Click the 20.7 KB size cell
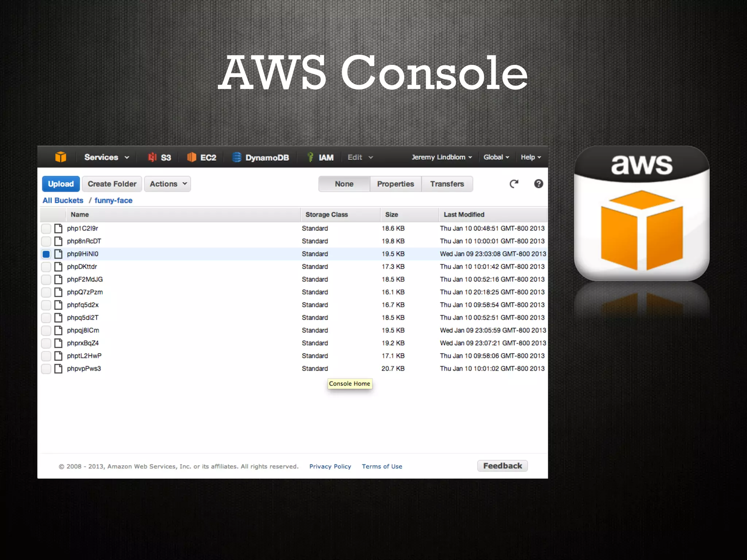This screenshot has height=560, width=747. click(393, 369)
